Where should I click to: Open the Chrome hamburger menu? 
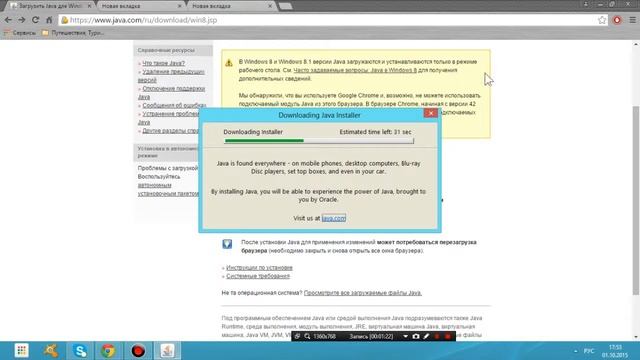632,20
